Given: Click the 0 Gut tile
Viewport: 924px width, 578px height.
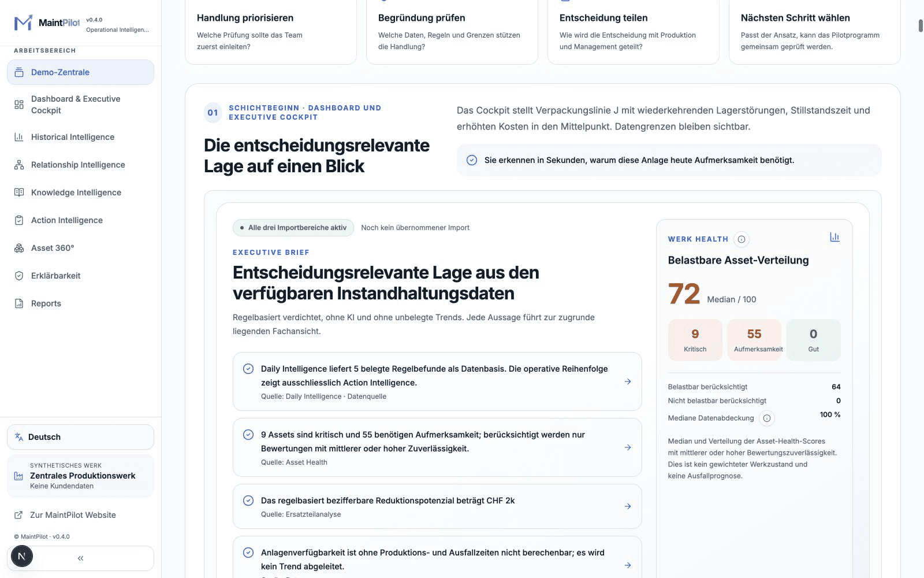Looking at the screenshot, I should tap(814, 340).
